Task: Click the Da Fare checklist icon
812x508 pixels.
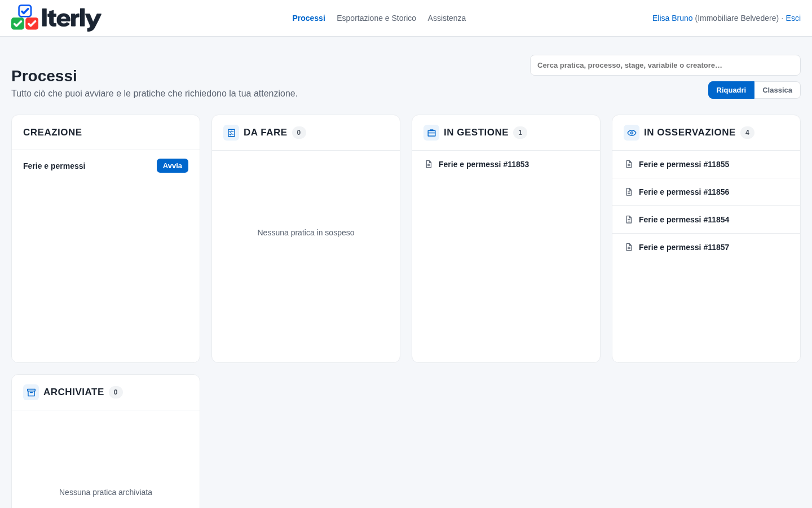Action: click(231, 133)
